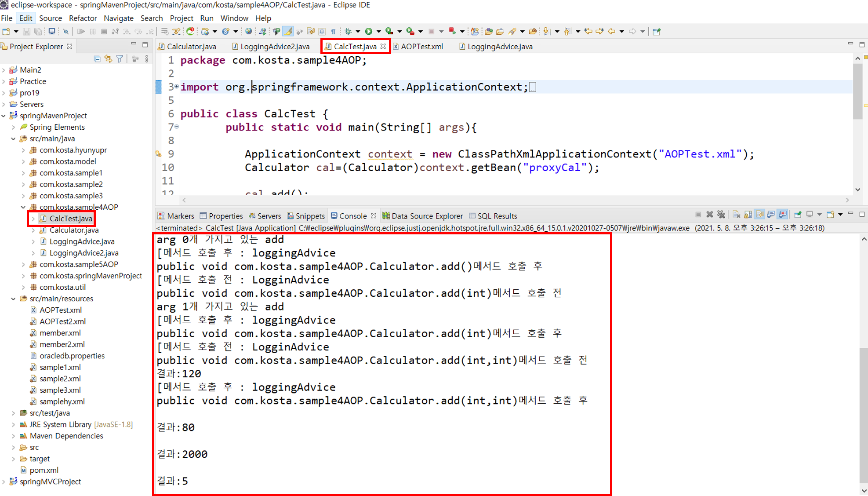Viewport: 868px width, 496px height.
Task: Open LoggingAdvice.java in Project Explorer
Action: [82, 241]
